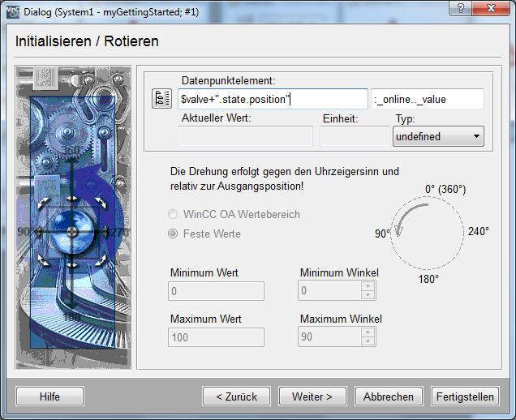Click the rotation wizard illustration image
Image resolution: width=516 pixels, height=420 pixels.
pos(72,216)
